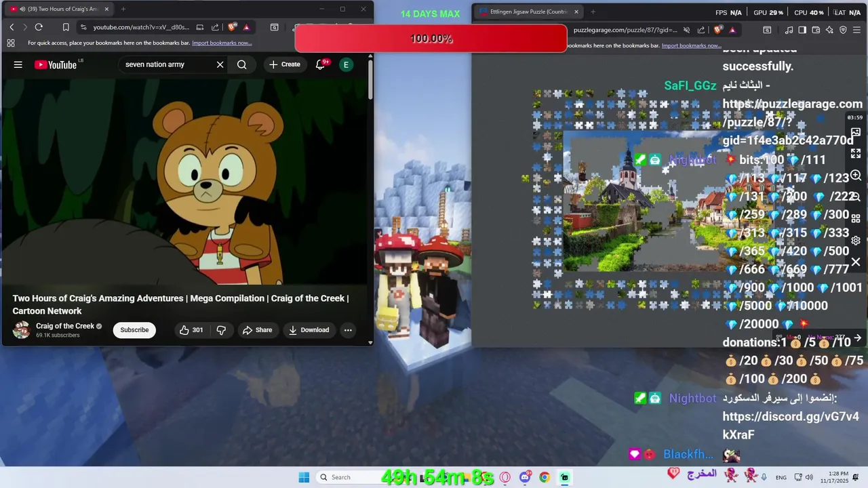Click the YouTube page vertical scrollbar
Viewport: 868px width, 488px height.
pyautogui.click(x=370, y=79)
